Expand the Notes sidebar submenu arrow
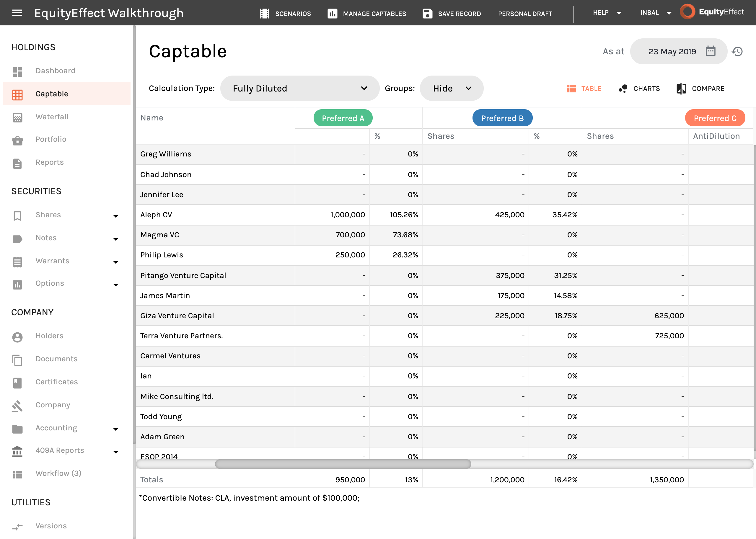Screen dimensions: 756x539 coord(115,239)
